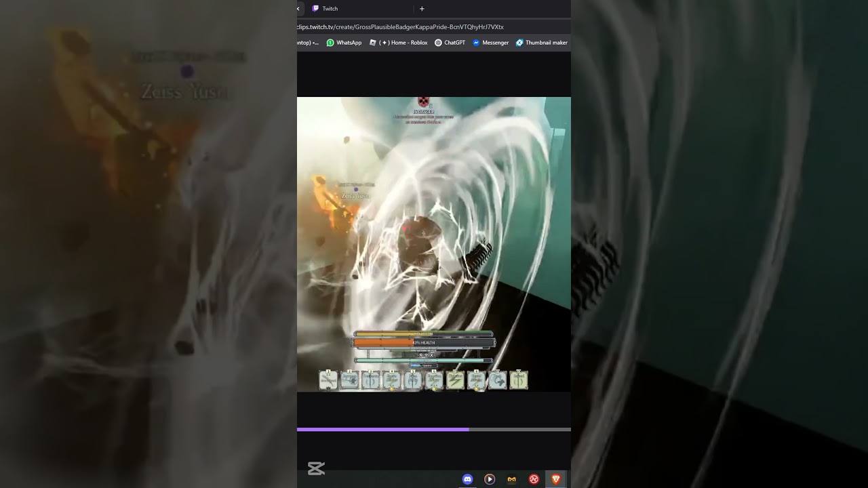
Task: Select hotbar slot 3 ability card
Action: pyautogui.click(x=371, y=380)
